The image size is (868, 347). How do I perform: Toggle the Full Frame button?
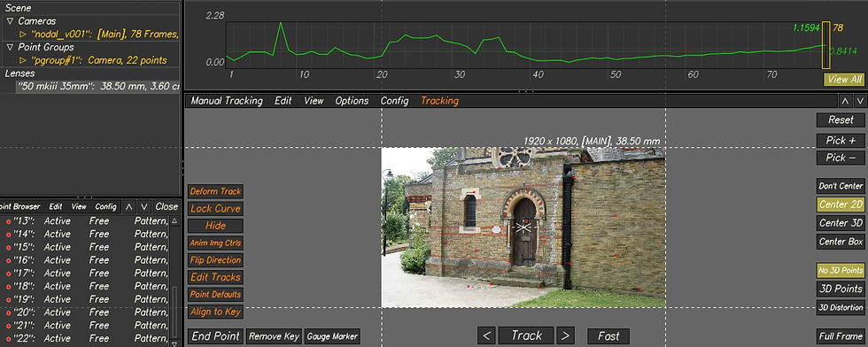[x=841, y=335]
